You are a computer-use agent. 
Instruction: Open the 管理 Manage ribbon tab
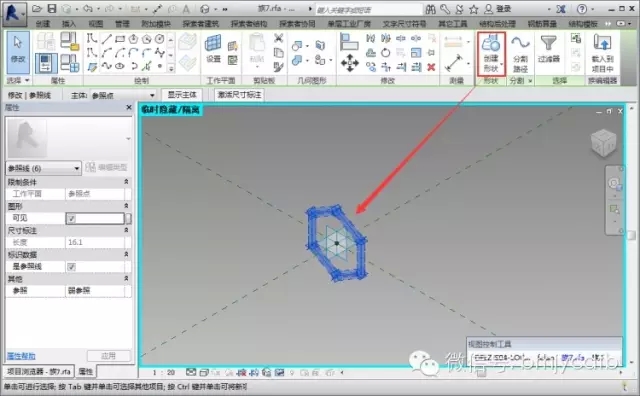[x=122, y=24]
